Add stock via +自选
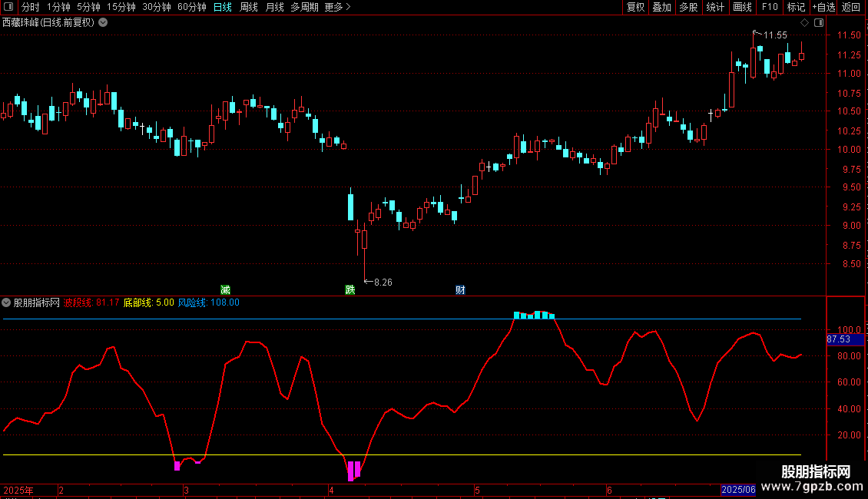 pos(823,7)
